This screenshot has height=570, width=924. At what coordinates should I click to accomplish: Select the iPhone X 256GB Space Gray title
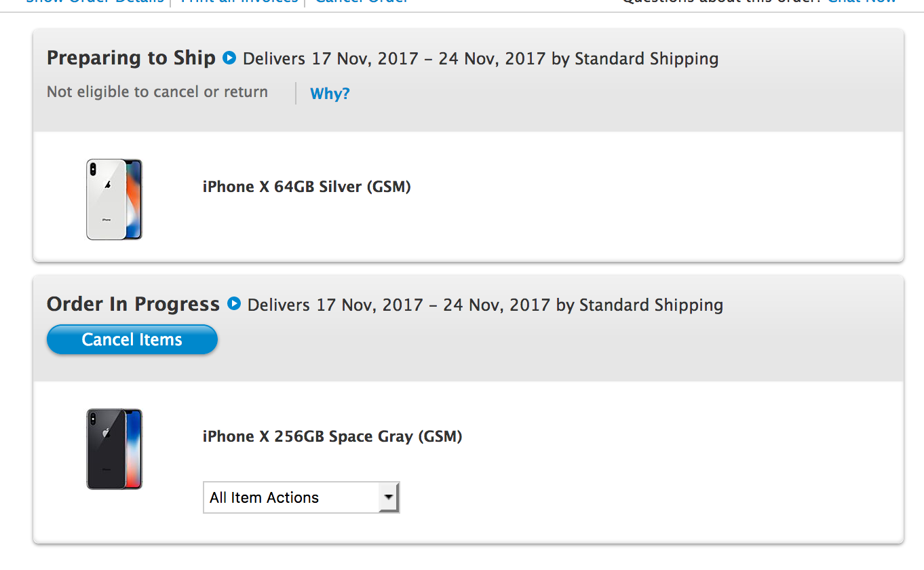point(332,436)
